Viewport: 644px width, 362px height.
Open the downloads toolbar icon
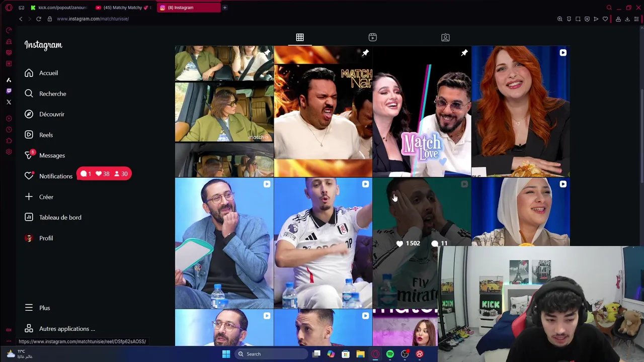click(x=627, y=19)
